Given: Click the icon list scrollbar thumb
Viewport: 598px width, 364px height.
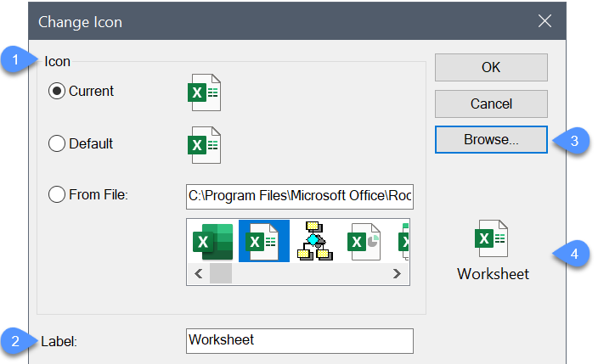Looking at the screenshot, I should 221,273.
